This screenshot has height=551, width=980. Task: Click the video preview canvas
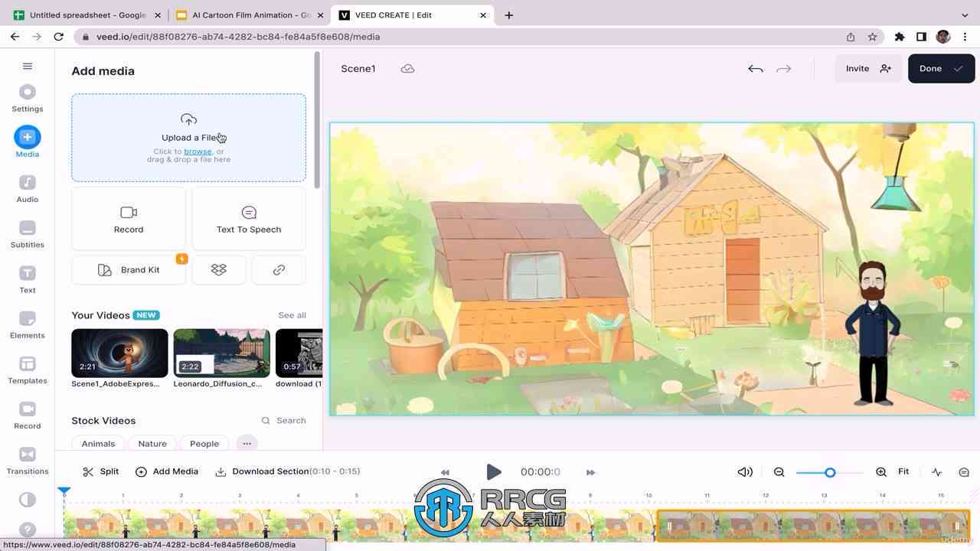[652, 269]
